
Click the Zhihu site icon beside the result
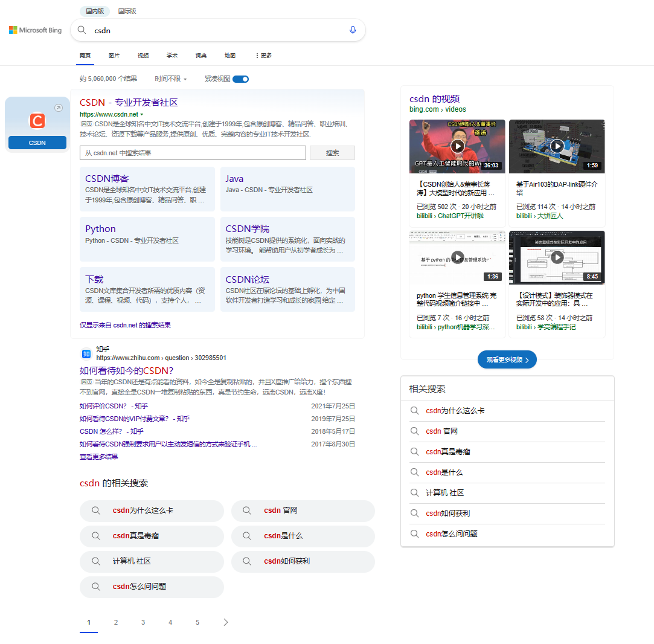[x=85, y=353]
